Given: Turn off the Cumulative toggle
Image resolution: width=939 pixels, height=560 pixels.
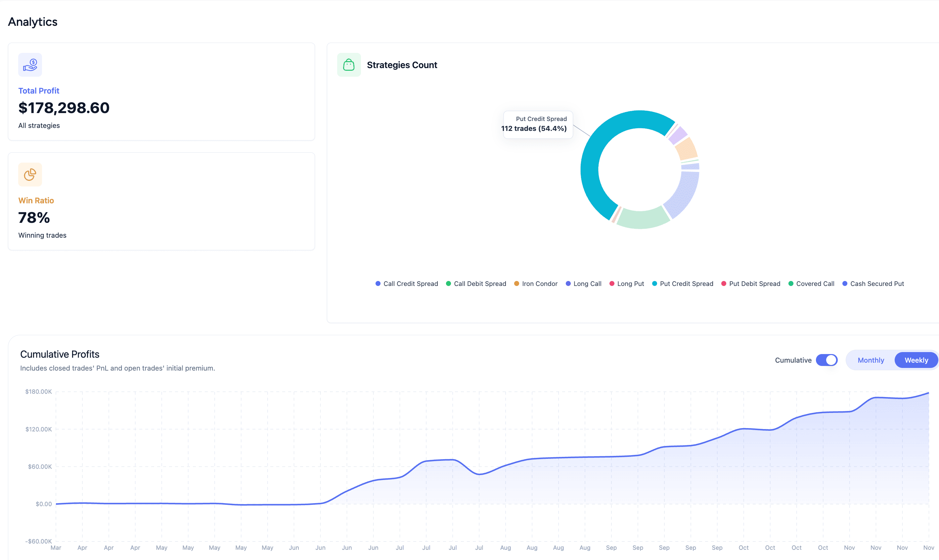Looking at the screenshot, I should 827,360.
